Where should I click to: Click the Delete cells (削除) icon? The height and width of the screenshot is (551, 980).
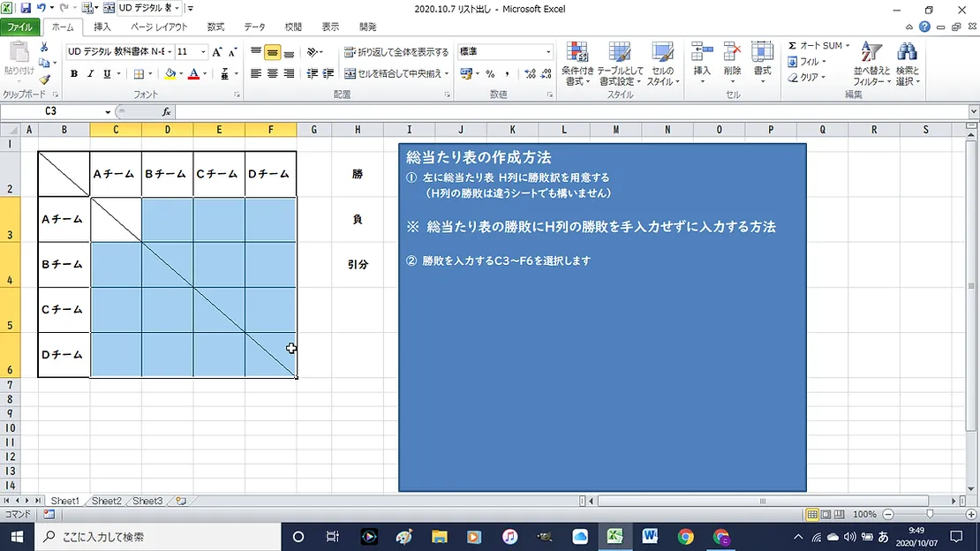tap(732, 58)
